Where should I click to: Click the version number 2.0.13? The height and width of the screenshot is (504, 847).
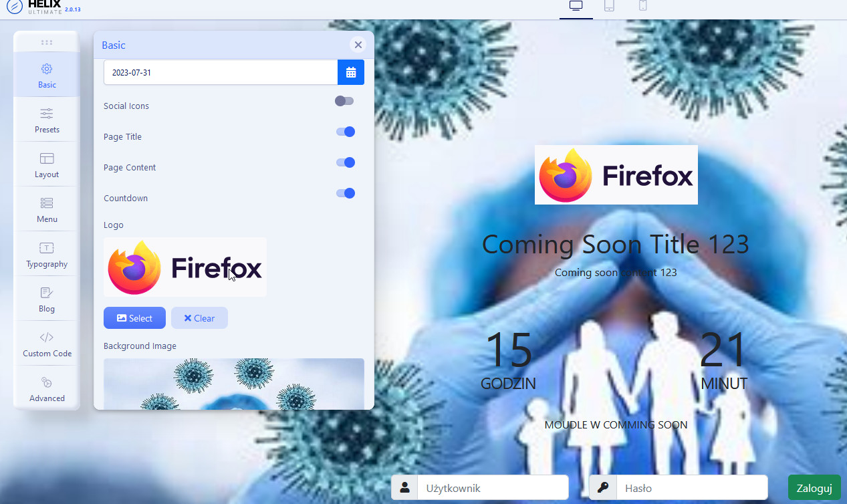click(x=73, y=10)
